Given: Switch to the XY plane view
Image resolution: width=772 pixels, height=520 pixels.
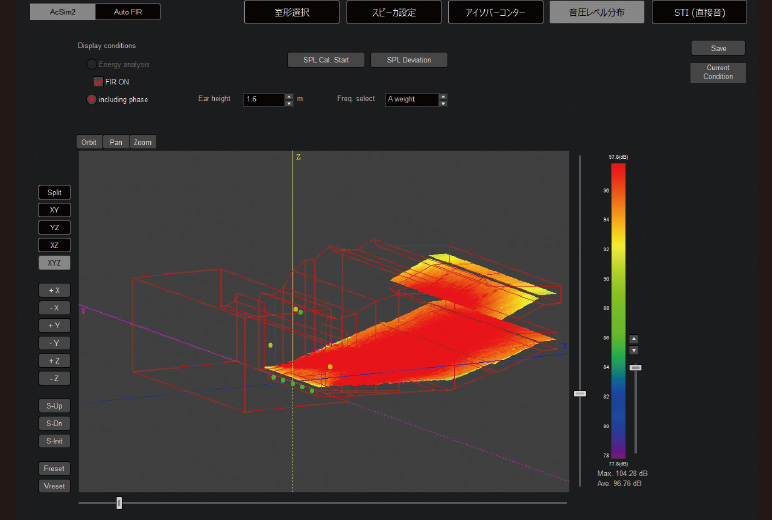Looking at the screenshot, I should [54, 210].
